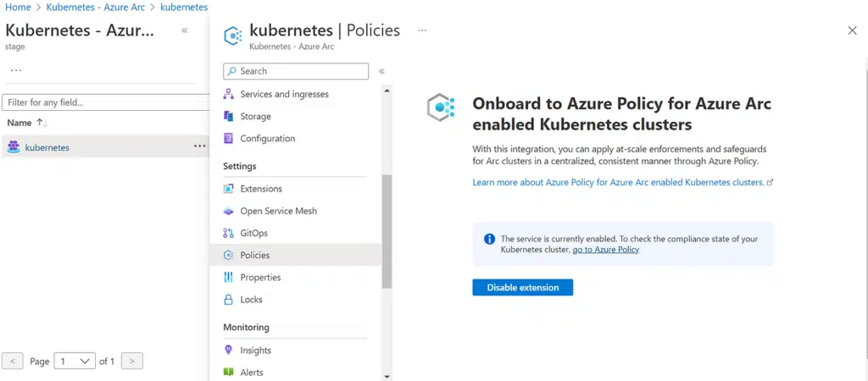Click the sidebar scroll down arrow
The width and height of the screenshot is (868, 381).
click(x=387, y=377)
